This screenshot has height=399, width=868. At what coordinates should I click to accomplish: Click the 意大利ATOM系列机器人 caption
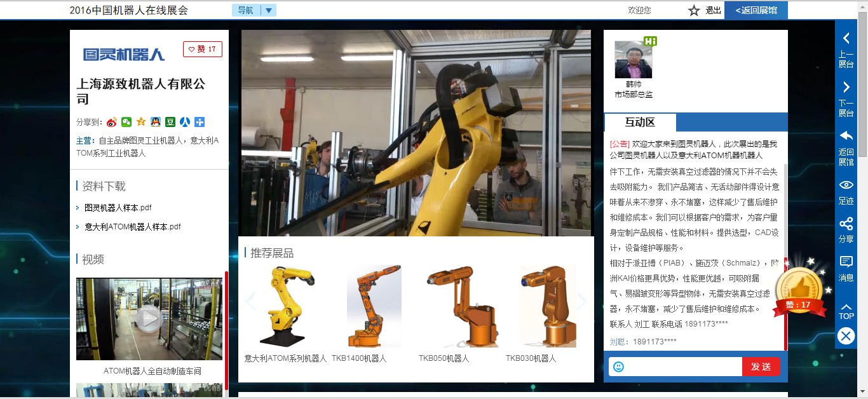point(285,358)
